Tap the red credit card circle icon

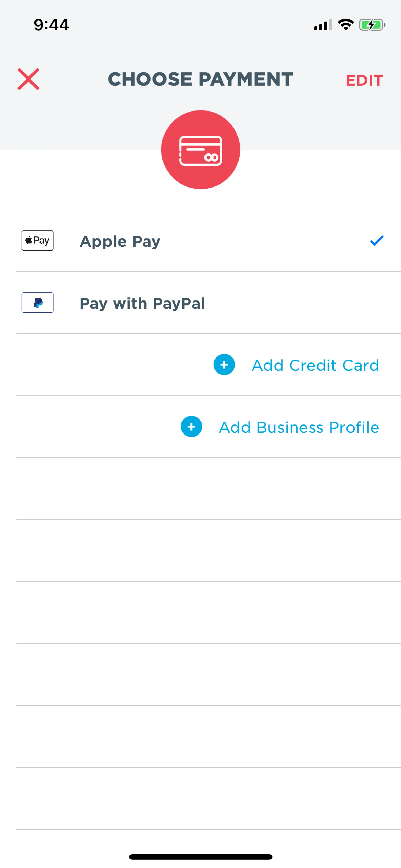pos(200,150)
